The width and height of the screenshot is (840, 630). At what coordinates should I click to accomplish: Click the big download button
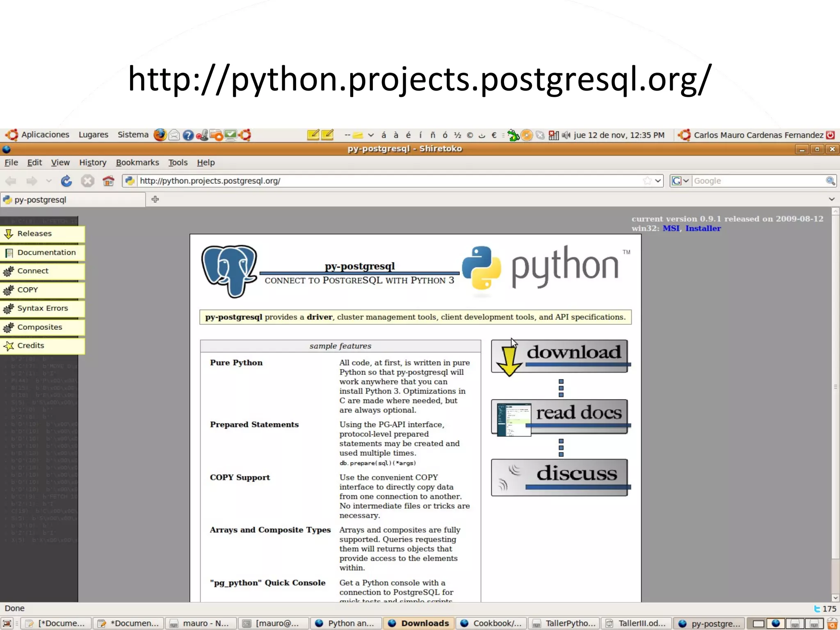[x=560, y=356]
